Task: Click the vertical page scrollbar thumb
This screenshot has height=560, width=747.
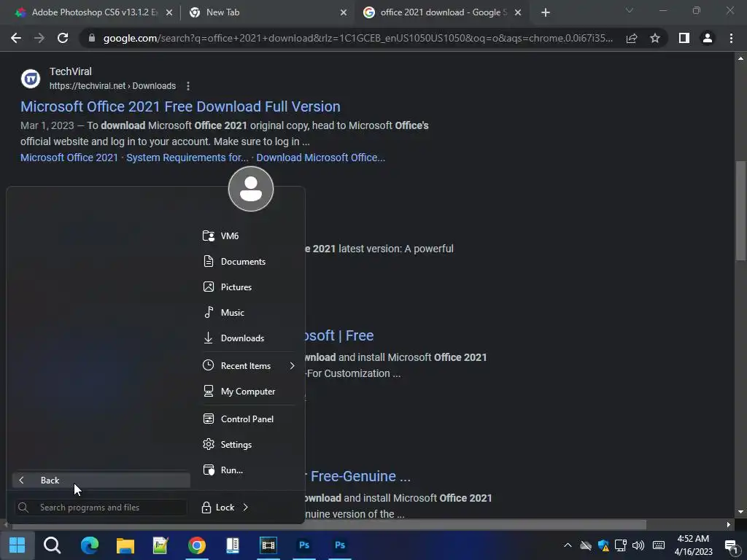Action: click(x=740, y=211)
